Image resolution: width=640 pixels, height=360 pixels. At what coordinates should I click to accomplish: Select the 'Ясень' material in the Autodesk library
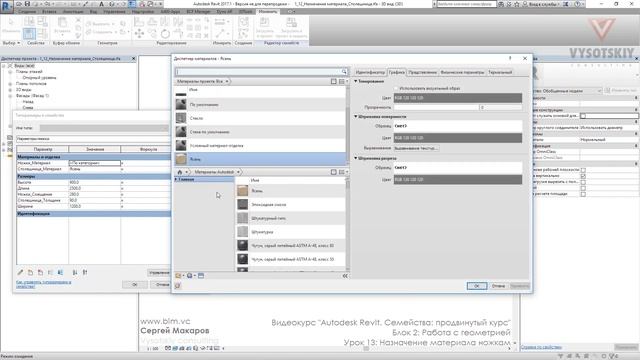(291, 191)
